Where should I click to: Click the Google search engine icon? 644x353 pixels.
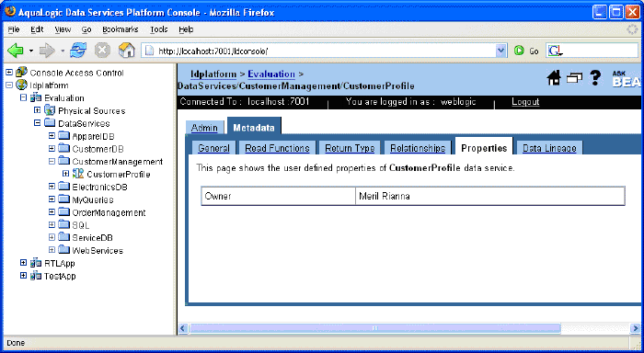pos(555,51)
